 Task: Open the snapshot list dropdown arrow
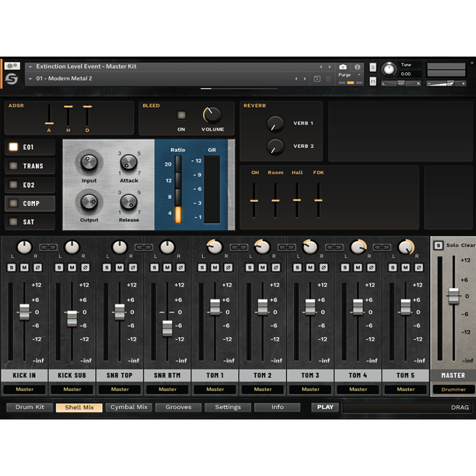pos(30,79)
